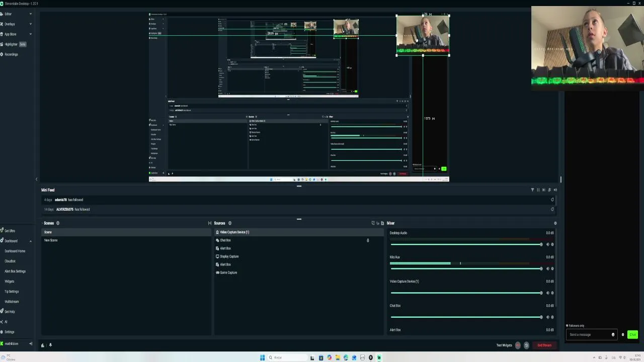Image resolution: width=644 pixels, height=362 pixels.
Task: Open the emoji picker in chat box
Action: [613, 335]
